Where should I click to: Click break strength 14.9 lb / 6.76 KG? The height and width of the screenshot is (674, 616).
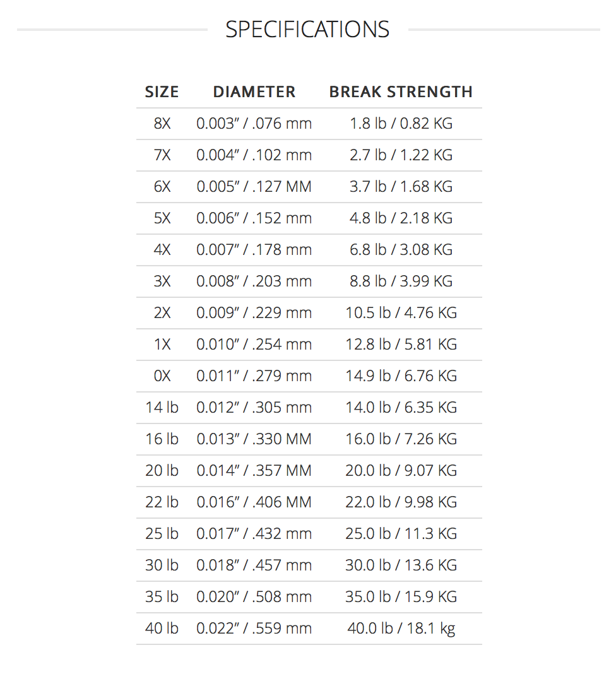[x=401, y=376]
